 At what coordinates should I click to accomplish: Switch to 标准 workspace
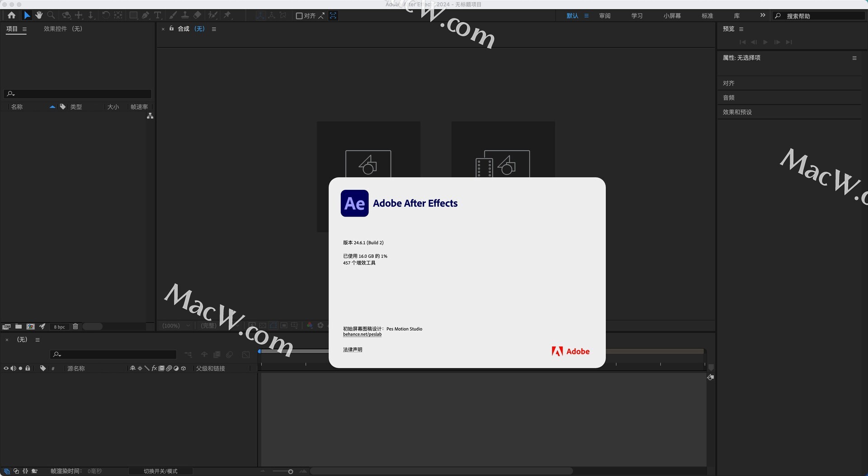point(707,16)
